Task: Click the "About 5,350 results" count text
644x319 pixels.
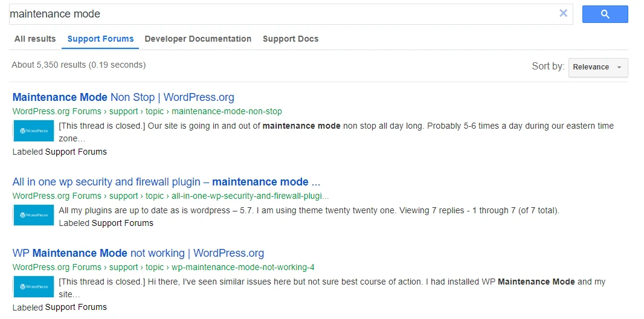Action: click(79, 65)
